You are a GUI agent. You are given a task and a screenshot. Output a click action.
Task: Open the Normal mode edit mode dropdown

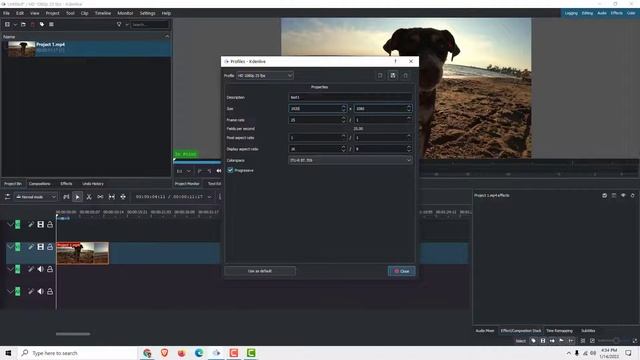point(36,197)
